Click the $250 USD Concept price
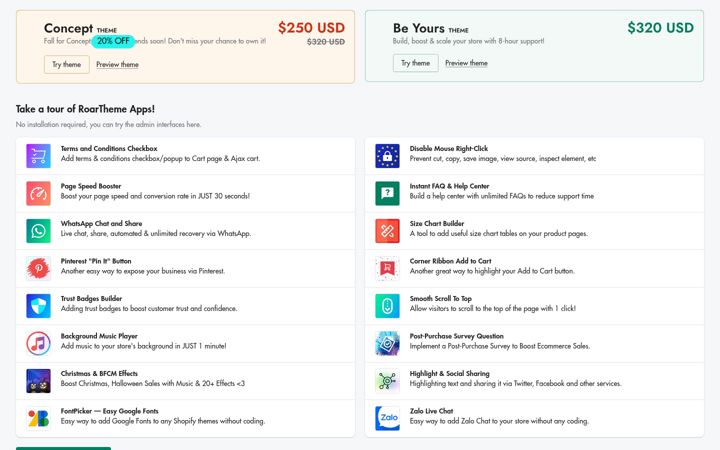This screenshot has width=720, height=450. click(311, 28)
